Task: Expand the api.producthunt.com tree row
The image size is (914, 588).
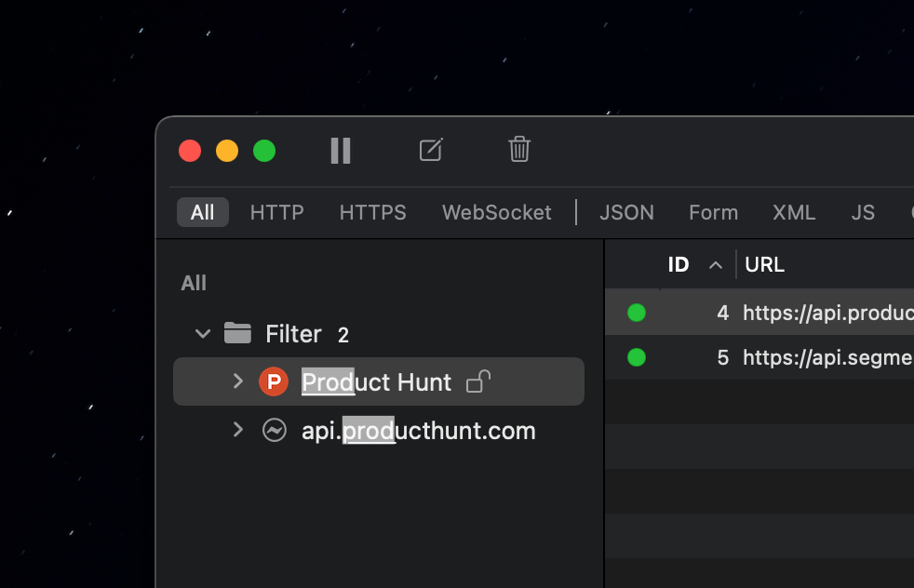Action: click(x=238, y=430)
